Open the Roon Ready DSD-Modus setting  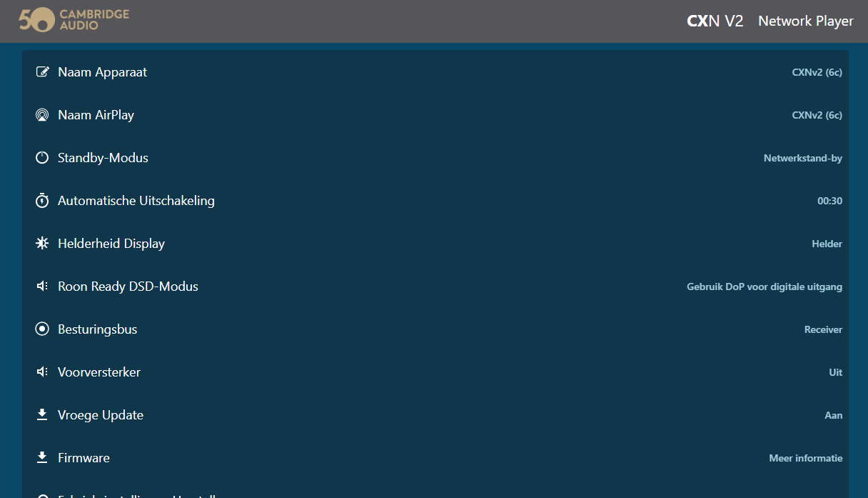[435, 287]
